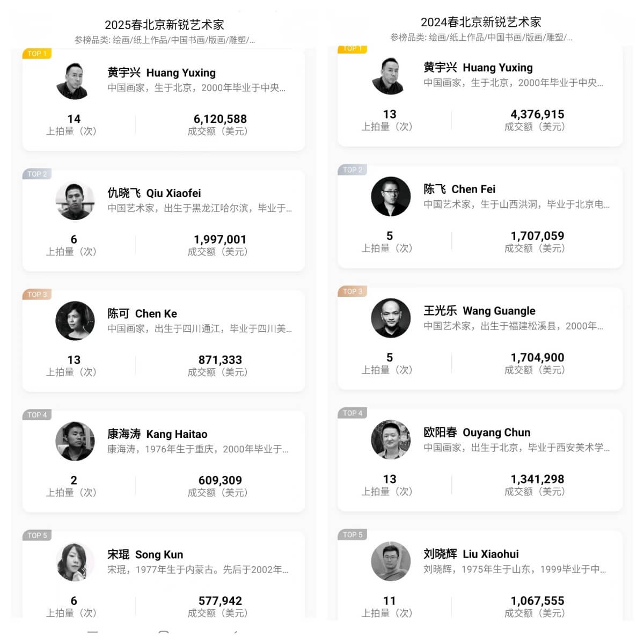Expand the truncated category line under 2025春北京新锐艺术家
The height and width of the screenshot is (644, 644).
tap(164, 40)
